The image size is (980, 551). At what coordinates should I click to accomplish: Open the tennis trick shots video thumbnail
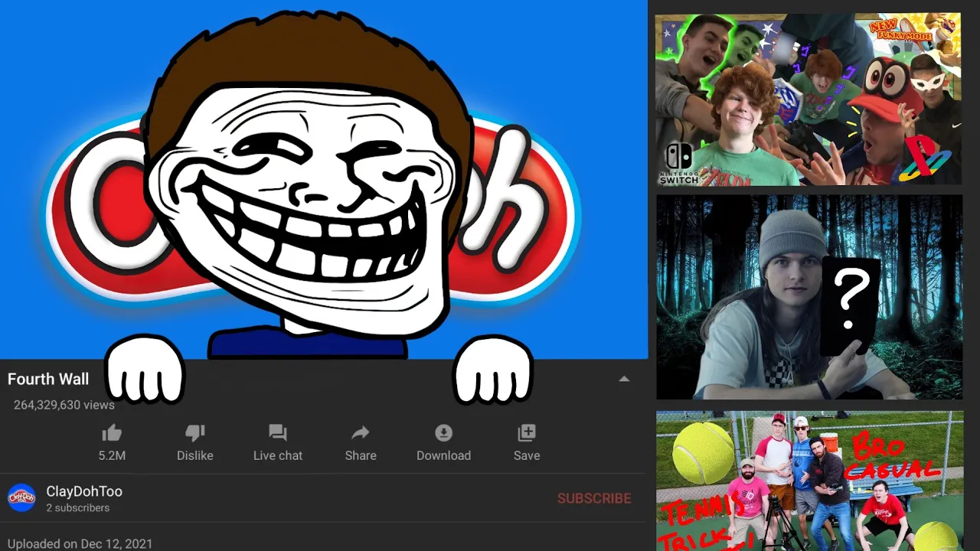[810, 481]
